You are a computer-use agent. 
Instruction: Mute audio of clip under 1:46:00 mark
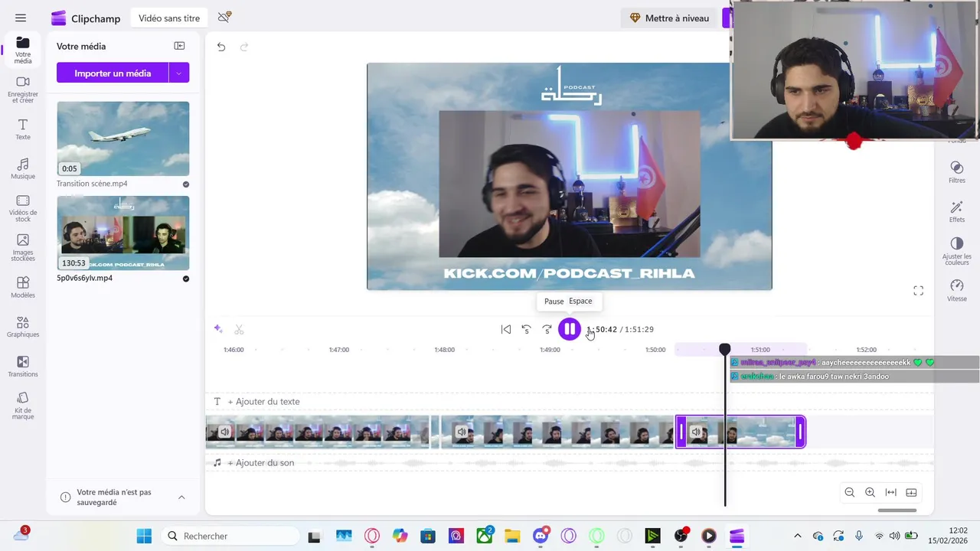[224, 432]
